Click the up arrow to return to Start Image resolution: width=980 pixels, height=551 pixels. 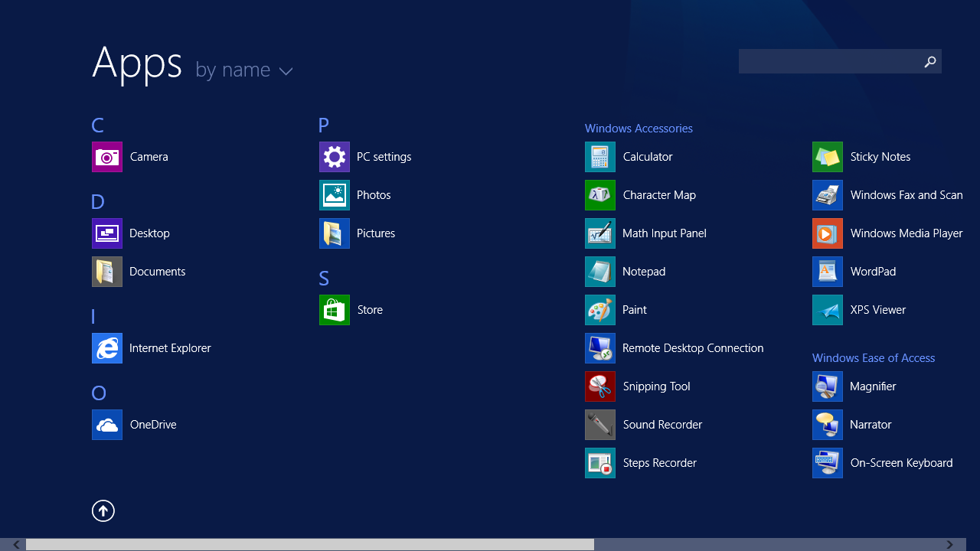(x=103, y=510)
